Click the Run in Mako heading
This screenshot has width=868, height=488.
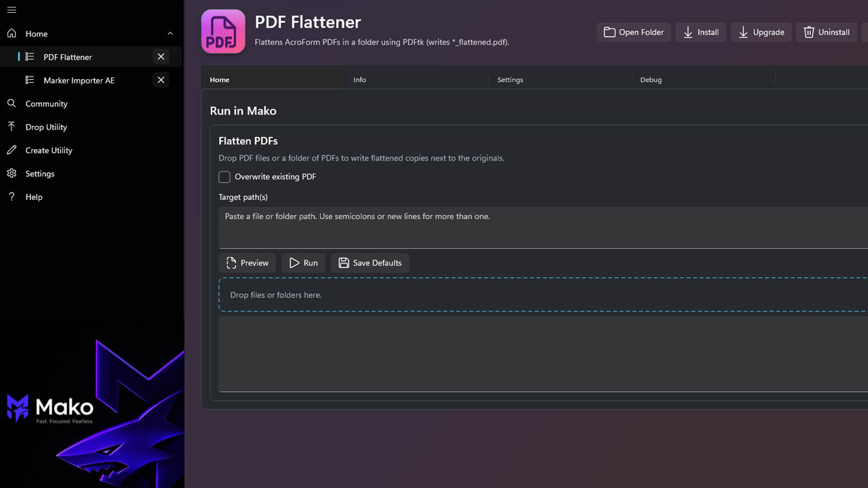(243, 111)
